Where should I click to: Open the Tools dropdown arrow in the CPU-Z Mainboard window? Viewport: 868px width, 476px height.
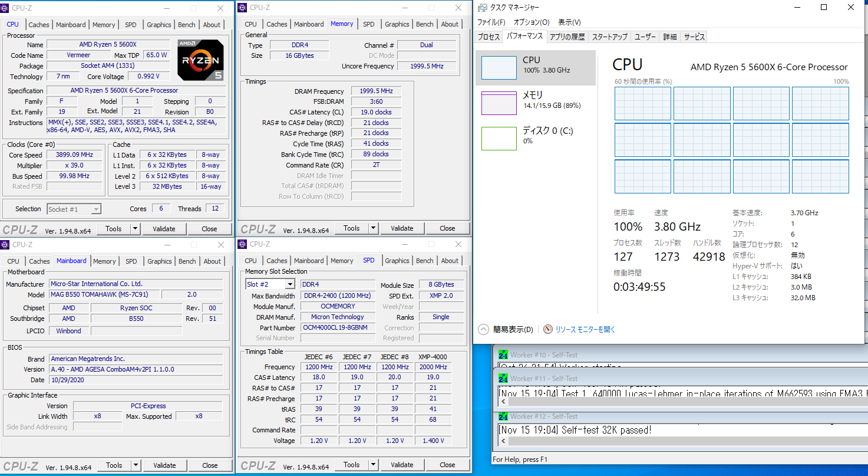[136, 465]
